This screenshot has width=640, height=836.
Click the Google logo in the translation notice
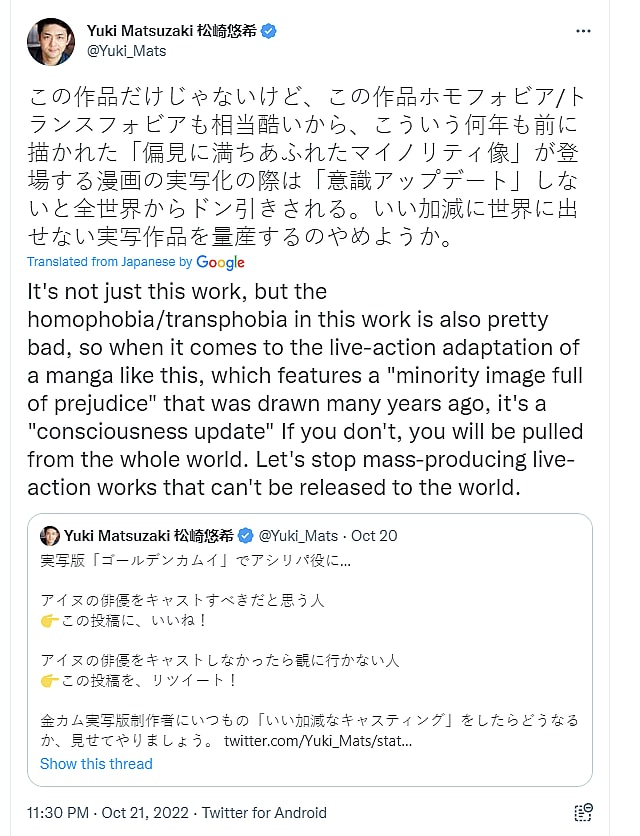(220, 262)
